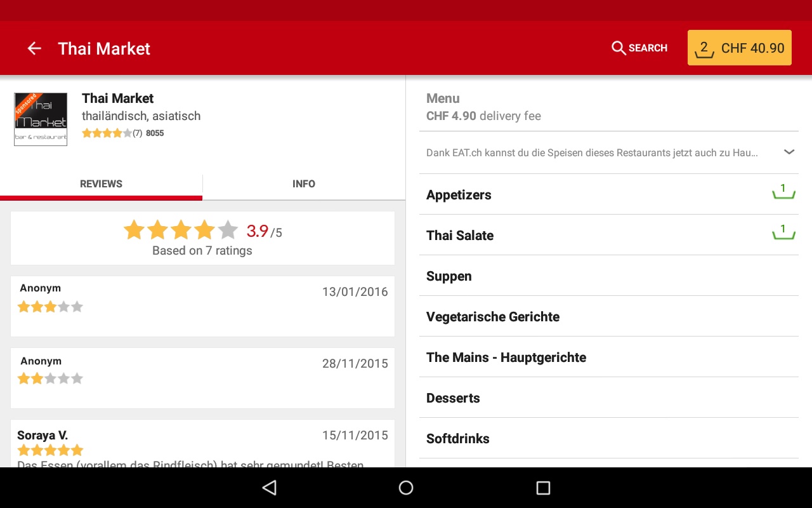Image resolution: width=812 pixels, height=508 pixels.
Task: Open Soraya V.'s review
Action: pyautogui.click(x=203, y=443)
